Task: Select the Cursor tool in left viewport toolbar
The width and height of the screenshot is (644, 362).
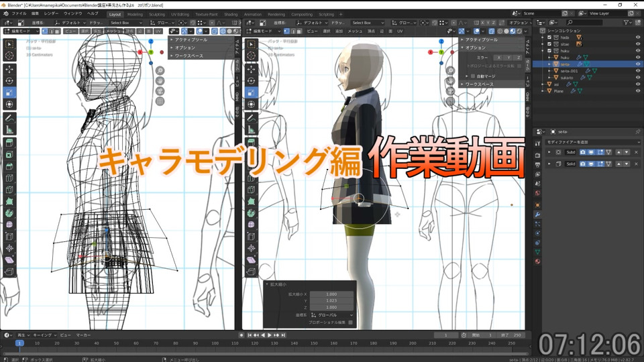Action: [9, 56]
